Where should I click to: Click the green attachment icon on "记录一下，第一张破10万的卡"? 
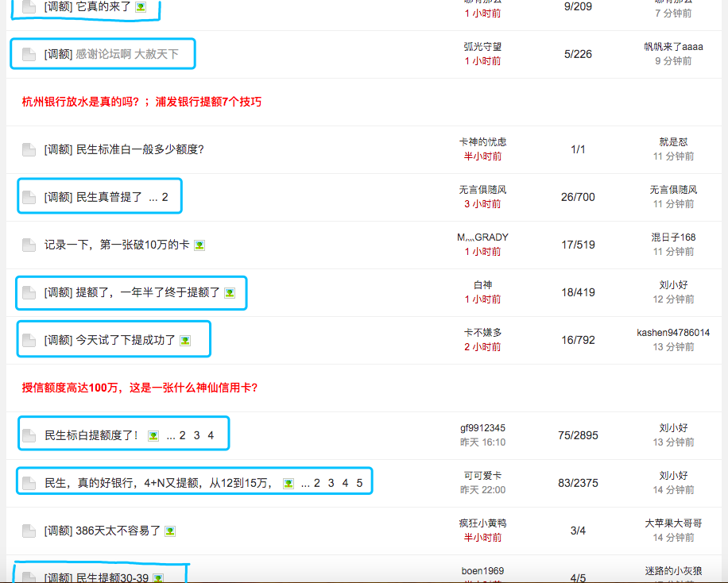[x=199, y=245]
